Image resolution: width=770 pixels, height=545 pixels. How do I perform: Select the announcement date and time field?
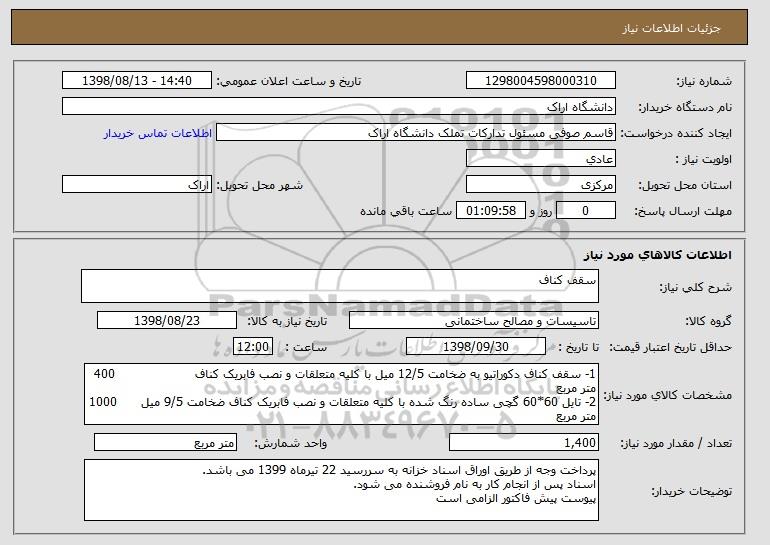coord(137,81)
